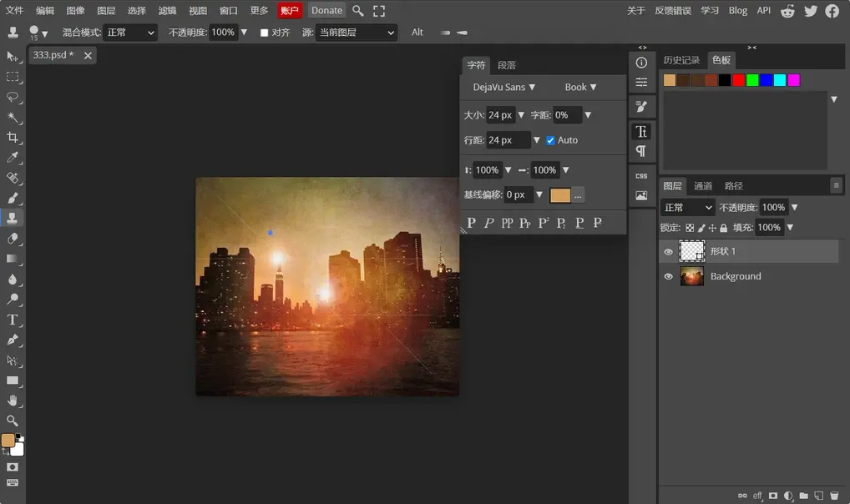Screen dimensions: 850x504
Task: Open the 混合模式 dropdown in options bar
Action: tap(130, 33)
